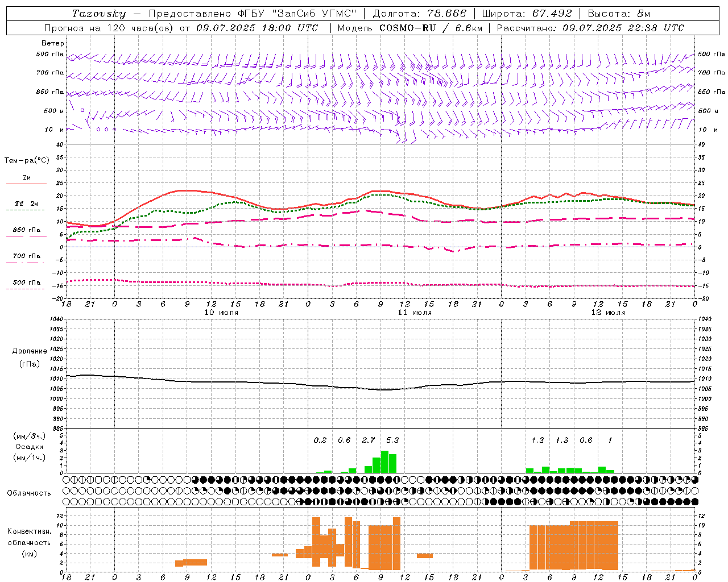The image size is (728, 582).
Task: Click the 700 гПа label in temperature legend
Action: (26, 256)
